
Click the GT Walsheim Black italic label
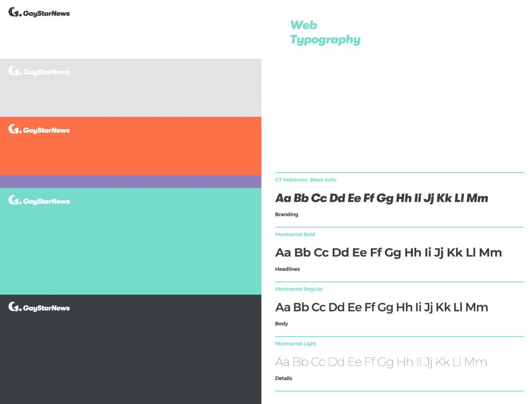tap(306, 180)
